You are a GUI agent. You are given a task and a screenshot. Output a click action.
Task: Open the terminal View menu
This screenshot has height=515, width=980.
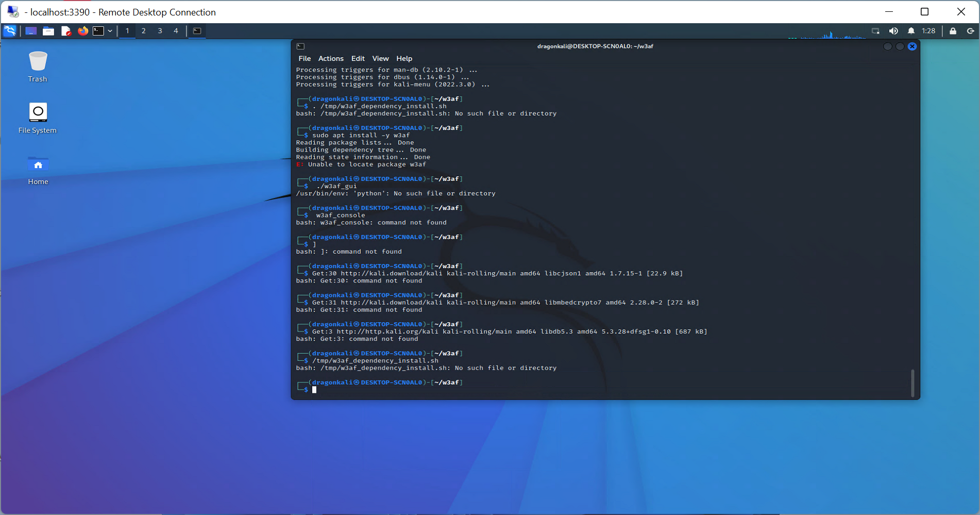tap(380, 58)
